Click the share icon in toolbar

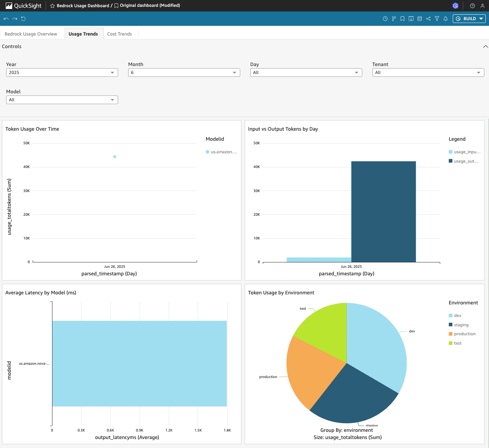(428, 19)
